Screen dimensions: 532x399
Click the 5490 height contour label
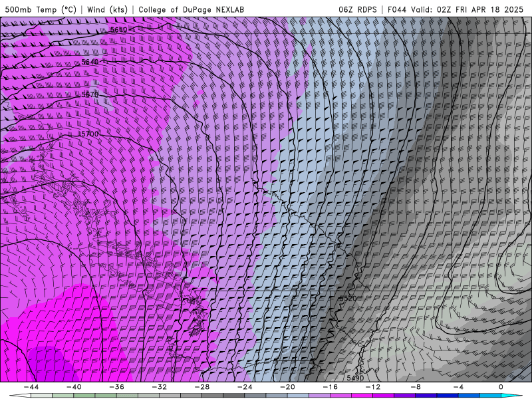pyautogui.click(x=355, y=378)
